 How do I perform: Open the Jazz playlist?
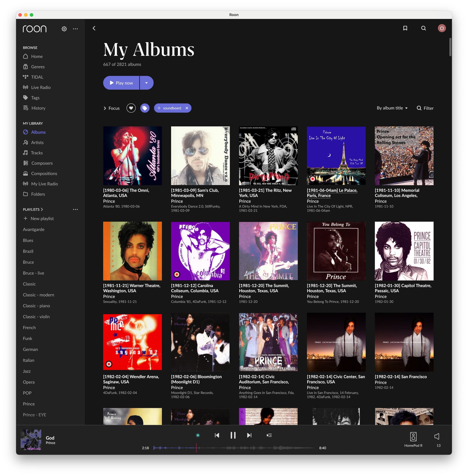(27, 371)
